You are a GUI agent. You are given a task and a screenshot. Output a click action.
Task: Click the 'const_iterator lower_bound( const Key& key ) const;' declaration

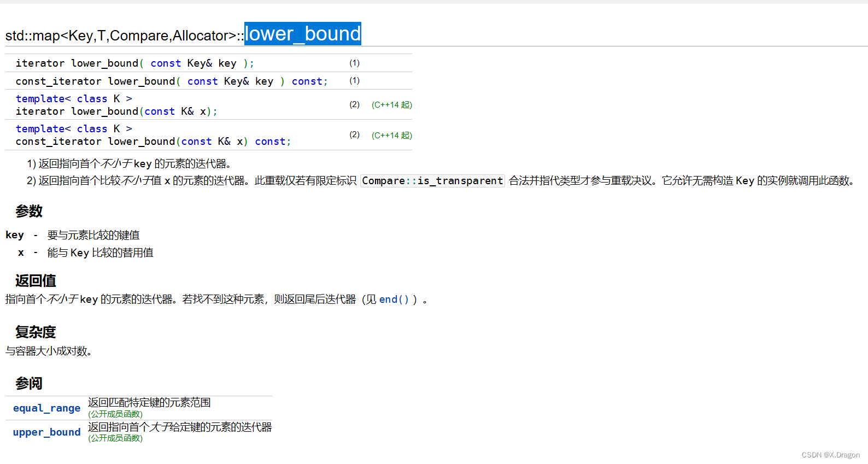point(172,81)
